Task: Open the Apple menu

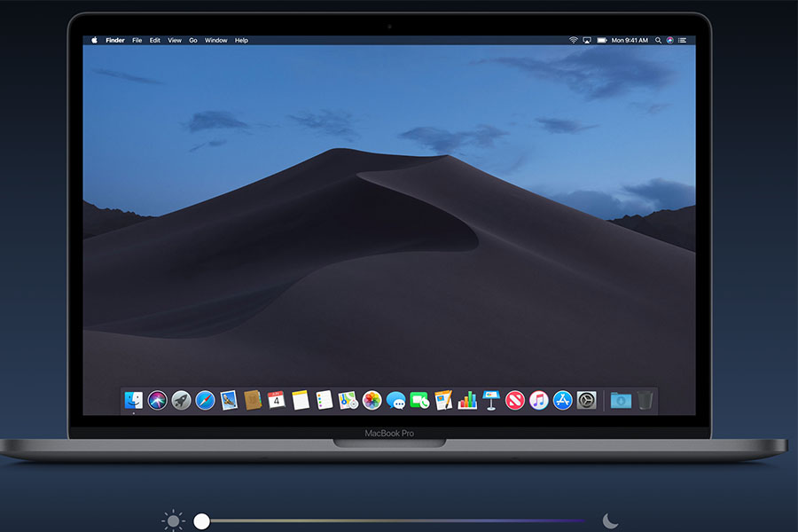Action: 94,40
